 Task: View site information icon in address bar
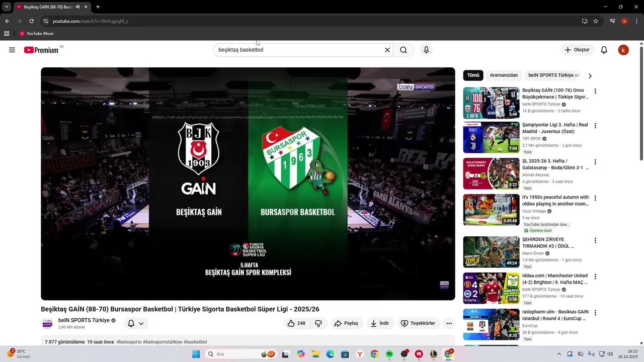click(46, 21)
